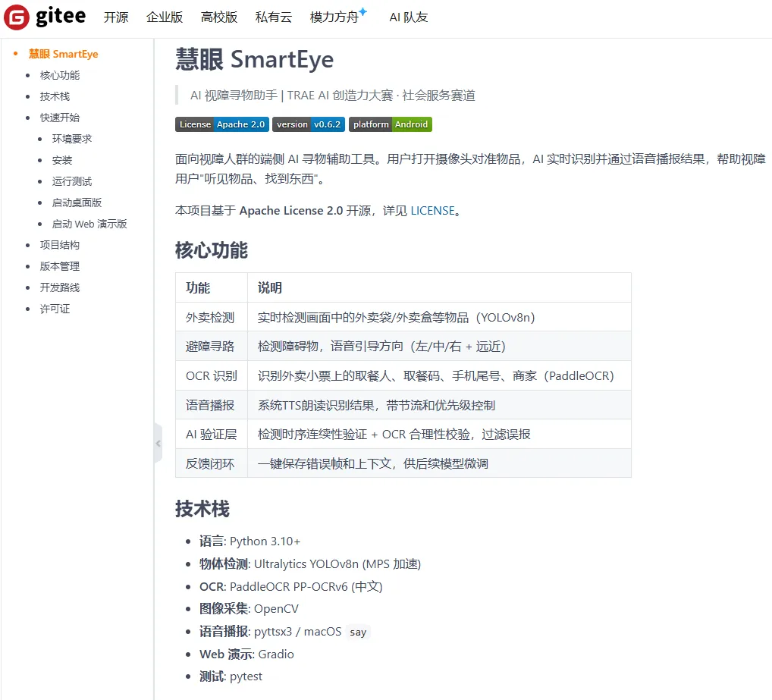Jump to 核心功能 in the sidebar outline
The width and height of the screenshot is (772, 700).
60,75
